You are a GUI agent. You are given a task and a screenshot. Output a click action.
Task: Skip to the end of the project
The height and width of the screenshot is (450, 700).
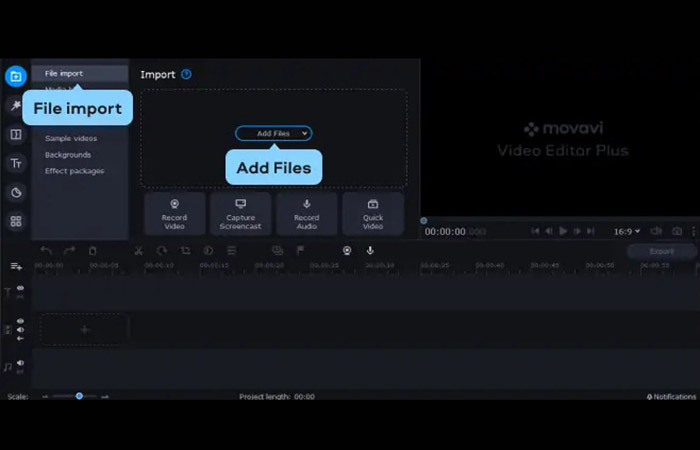pos(591,231)
